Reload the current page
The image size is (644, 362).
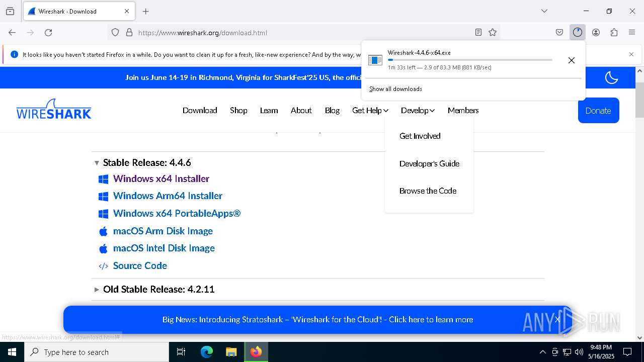(48, 32)
